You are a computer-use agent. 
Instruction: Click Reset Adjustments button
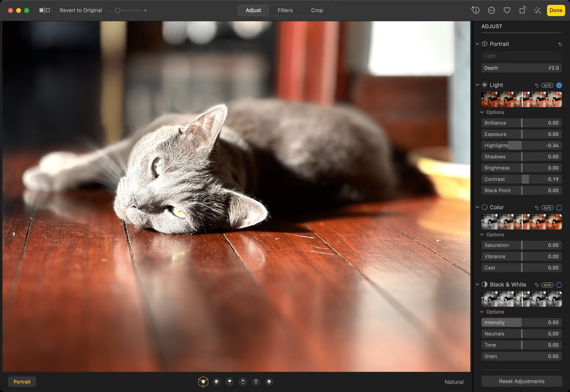[x=521, y=381]
